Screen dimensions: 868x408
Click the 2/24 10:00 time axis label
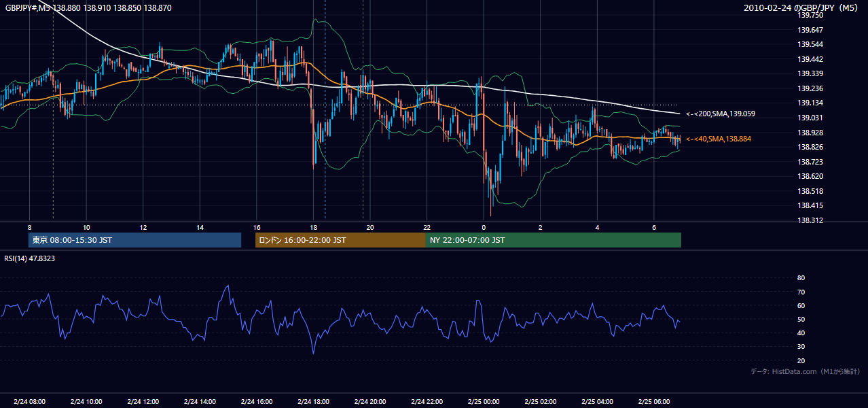tap(86, 401)
